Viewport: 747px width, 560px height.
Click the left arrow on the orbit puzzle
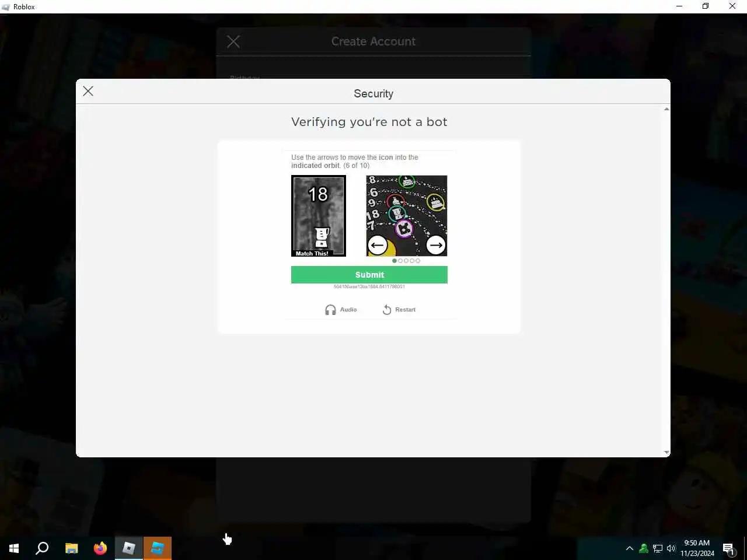click(378, 245)
